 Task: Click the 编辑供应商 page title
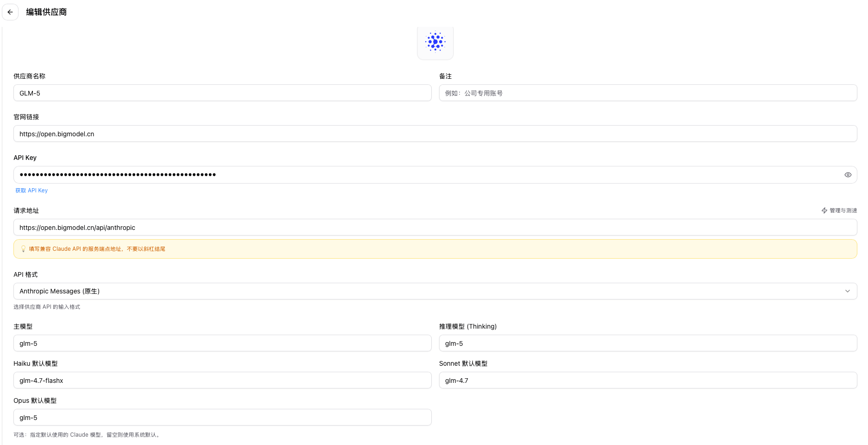[46, 12]
